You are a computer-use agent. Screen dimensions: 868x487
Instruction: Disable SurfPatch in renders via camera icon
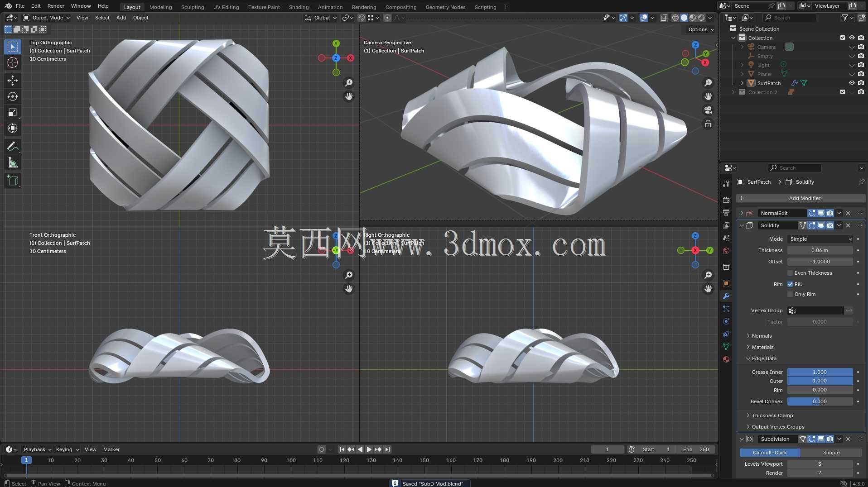pyautogui.click(x=861, y=83)
